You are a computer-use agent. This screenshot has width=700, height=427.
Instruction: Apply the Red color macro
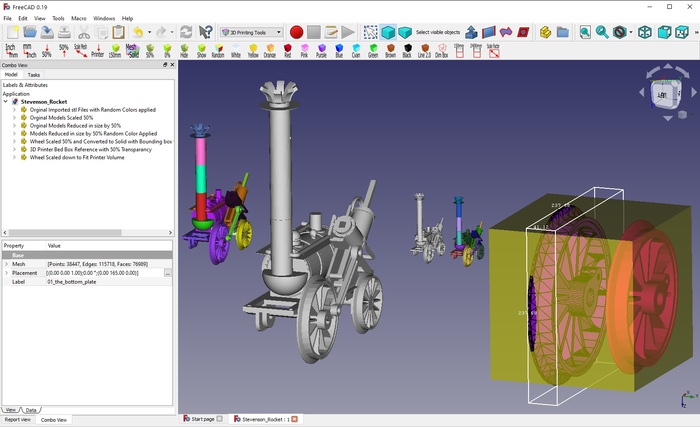pos(287,50)
